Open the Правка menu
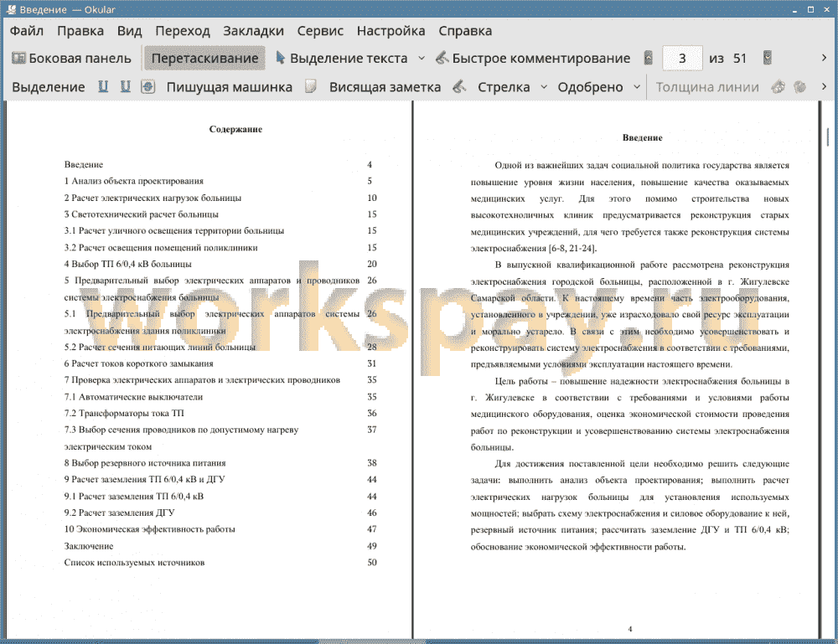838x644 pixels. click(x=80, y=31)
